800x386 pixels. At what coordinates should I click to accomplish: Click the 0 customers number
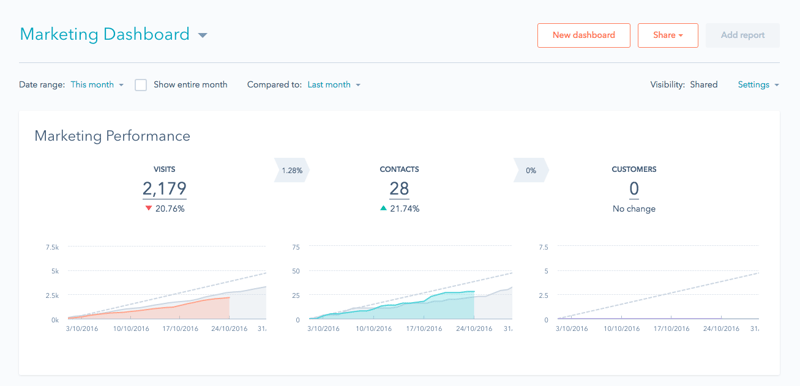634,189
